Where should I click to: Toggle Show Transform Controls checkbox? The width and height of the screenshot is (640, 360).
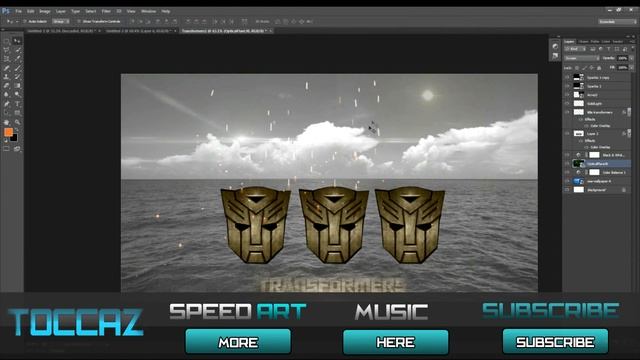pyautogui.click(x=78, y=21)
